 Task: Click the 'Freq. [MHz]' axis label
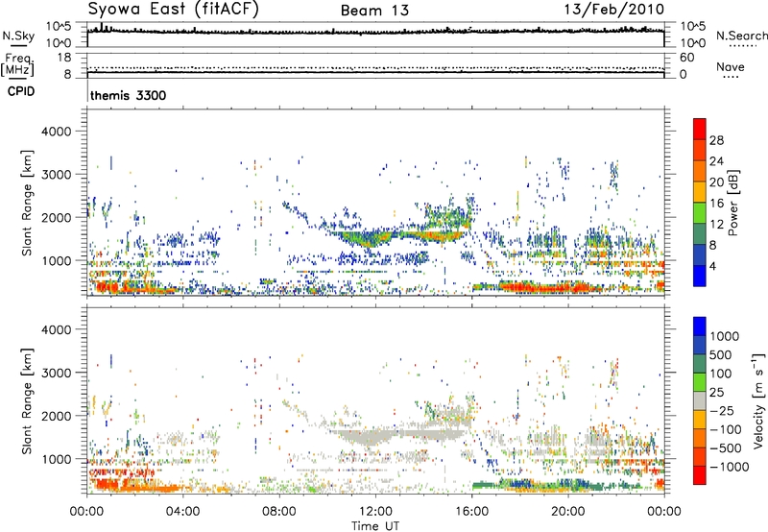point(18,64)
